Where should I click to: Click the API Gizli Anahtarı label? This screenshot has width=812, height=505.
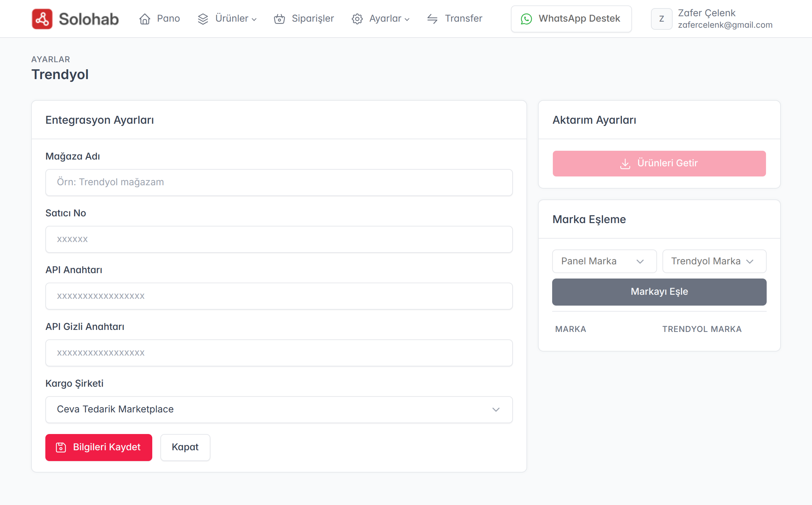coord(85,327)
